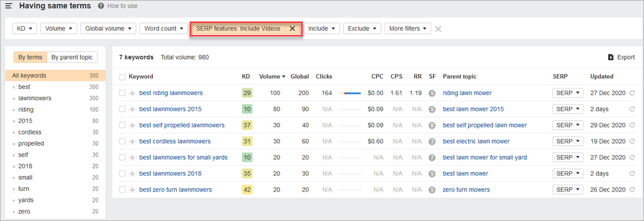Select the best cordless lawnmowers checkbox
Screen dimensions: 644x221
pos(123,142)
